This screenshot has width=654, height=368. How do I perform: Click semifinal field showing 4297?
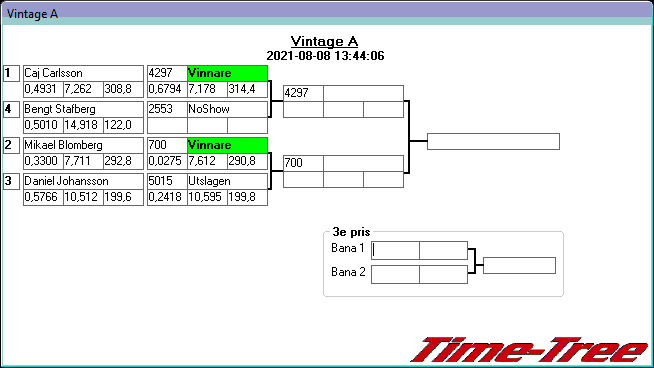coord(303,93)
